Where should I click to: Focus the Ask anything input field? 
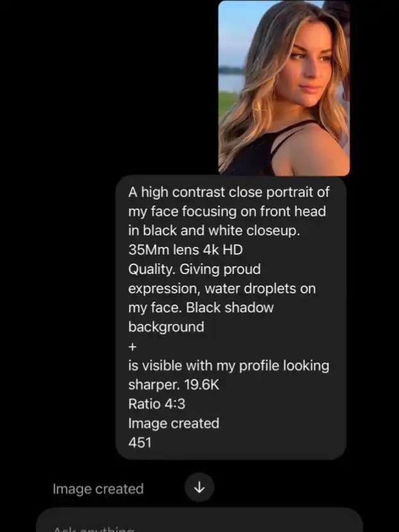199,520
